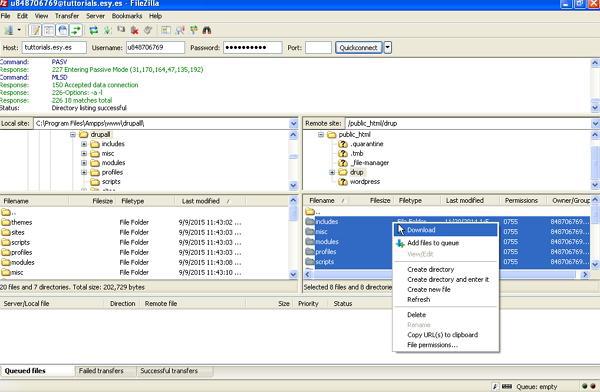
Task: Toggle remote directory tree display
Action: tap(63, 30)
